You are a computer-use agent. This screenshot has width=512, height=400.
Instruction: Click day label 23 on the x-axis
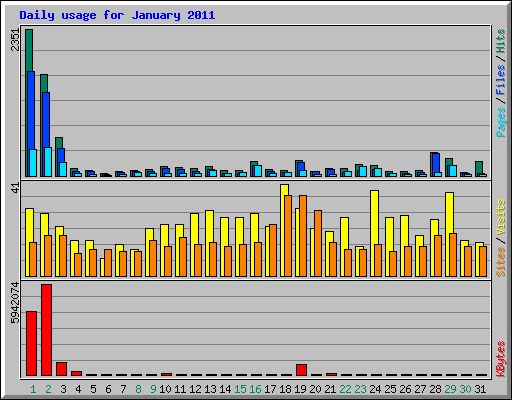pos(360,389)
